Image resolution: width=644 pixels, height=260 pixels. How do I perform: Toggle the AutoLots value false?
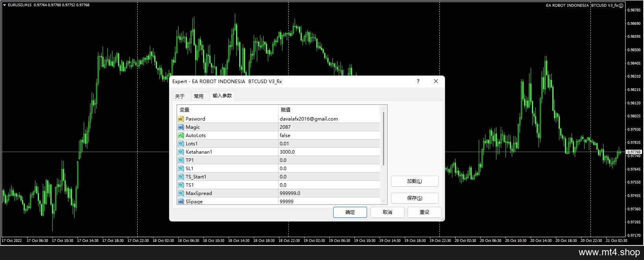tap(285, 136)
